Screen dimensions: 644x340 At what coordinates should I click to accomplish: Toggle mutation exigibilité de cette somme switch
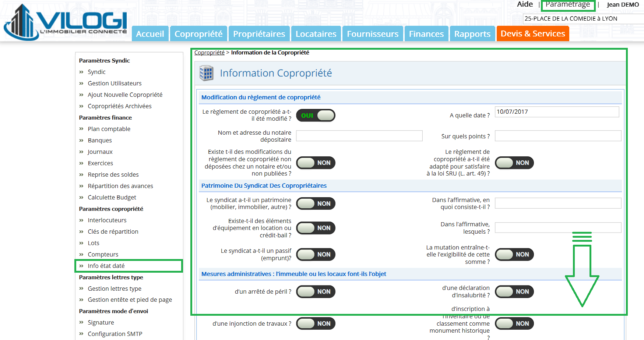click(514, 254)
